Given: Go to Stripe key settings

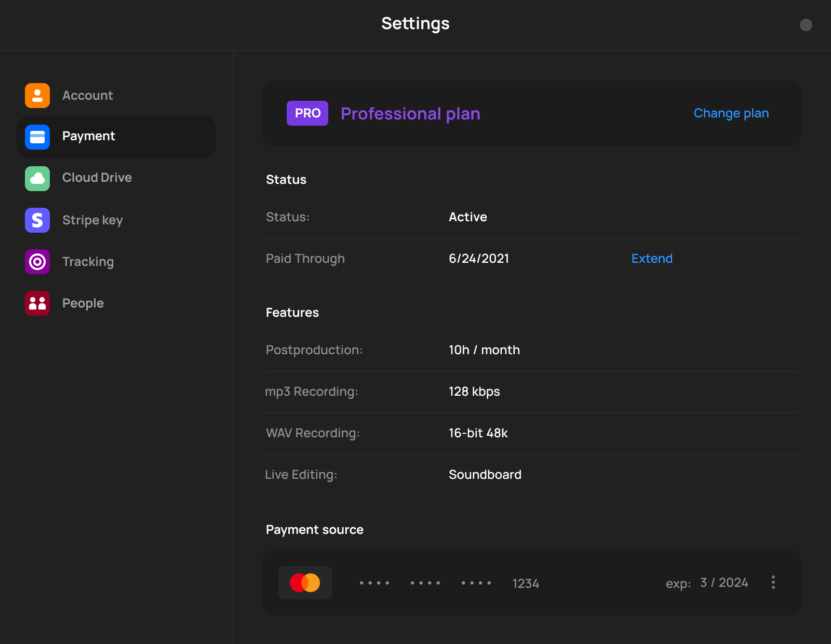Looking at the screenshot, I should tap(92, 220).
